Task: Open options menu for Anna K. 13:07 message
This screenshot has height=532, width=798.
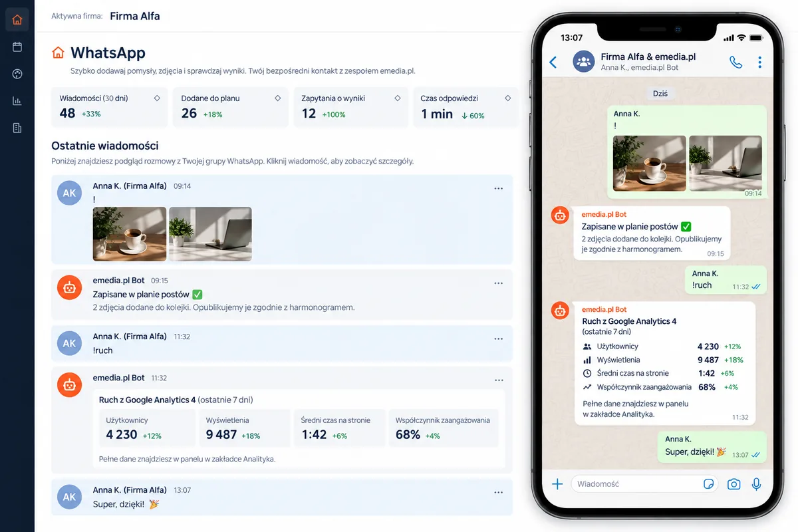Action: coord(499,492)
